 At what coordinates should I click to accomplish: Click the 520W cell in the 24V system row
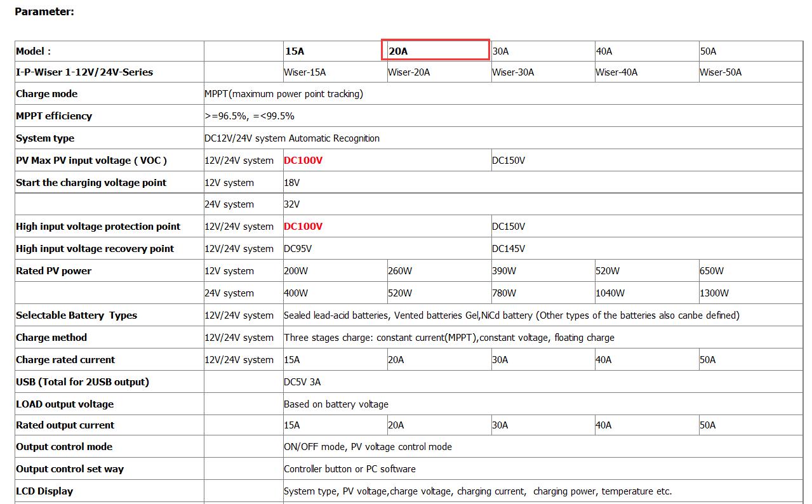point(400,293)
